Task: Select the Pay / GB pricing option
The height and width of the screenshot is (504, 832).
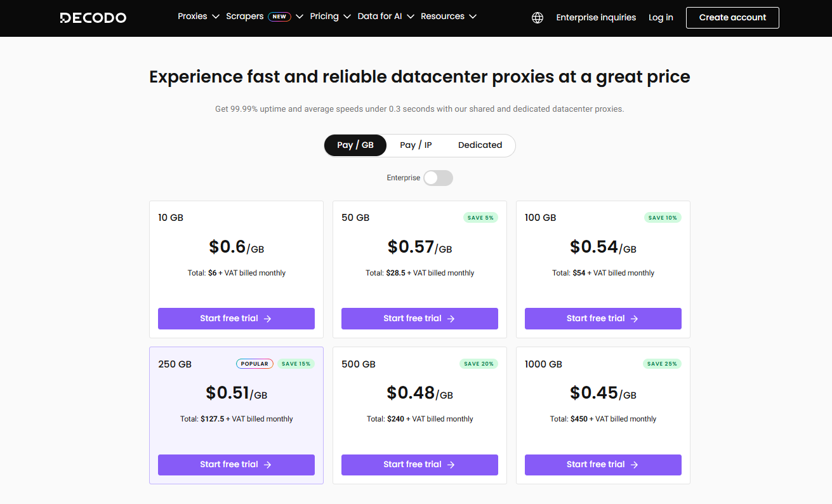Action: click(x=355, y=145)
